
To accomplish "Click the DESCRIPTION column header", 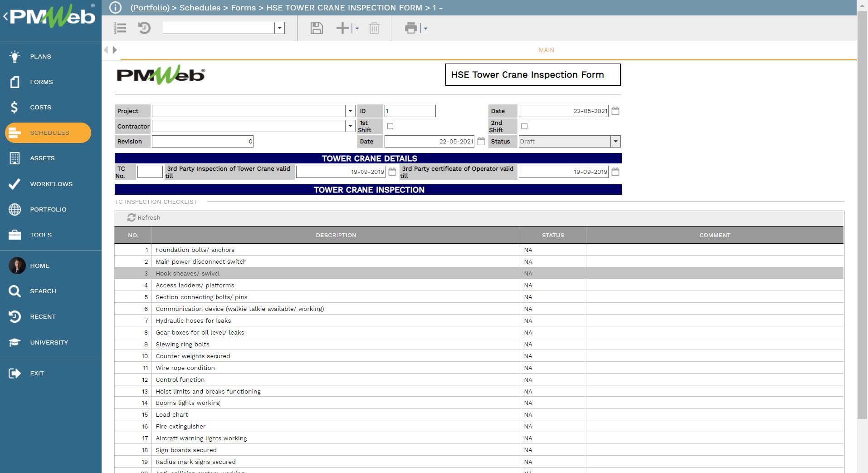I will click(336, 235).
